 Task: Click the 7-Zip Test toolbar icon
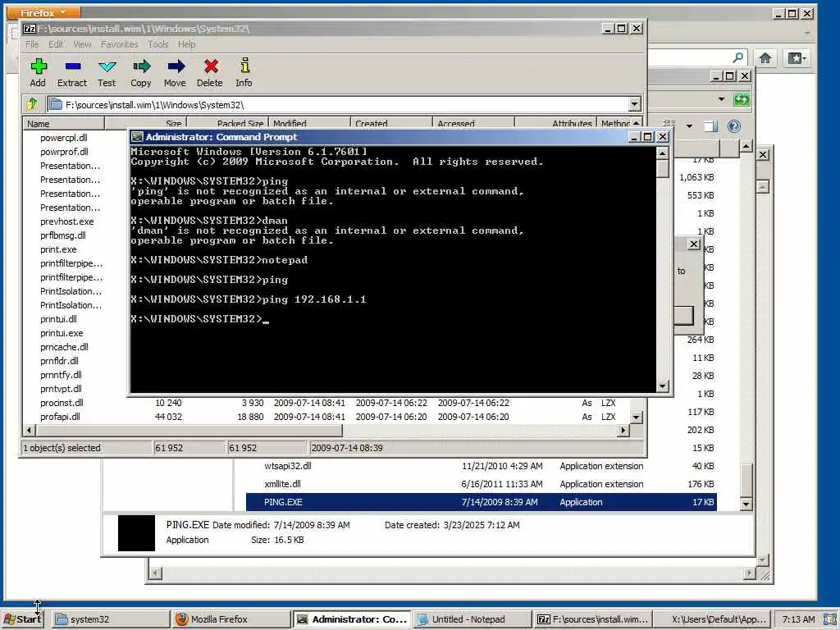tap(107, 66)
